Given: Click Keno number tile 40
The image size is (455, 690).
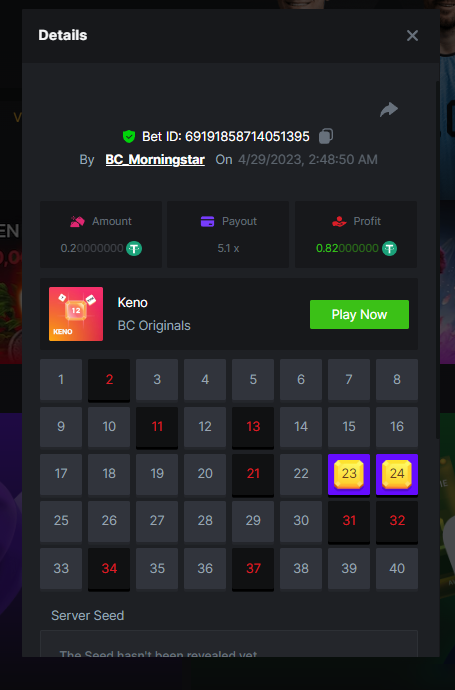Looking at the screenshot, I should click(397, 569).
